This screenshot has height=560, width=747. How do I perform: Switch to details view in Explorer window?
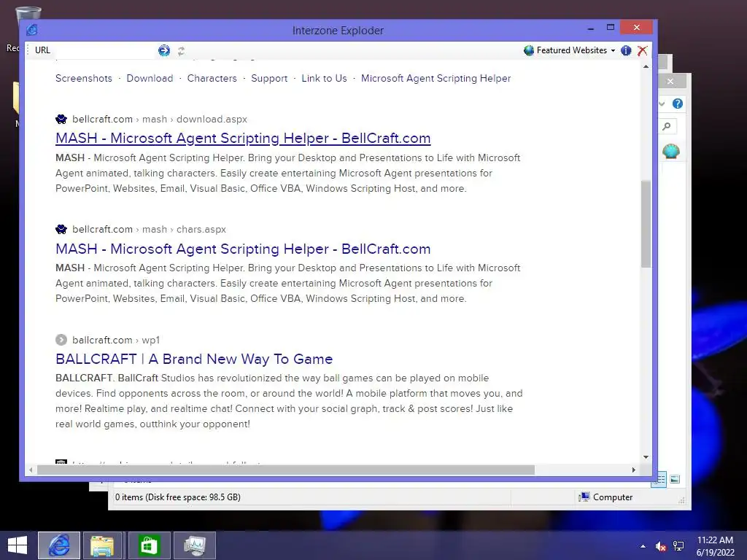point(659,480)
